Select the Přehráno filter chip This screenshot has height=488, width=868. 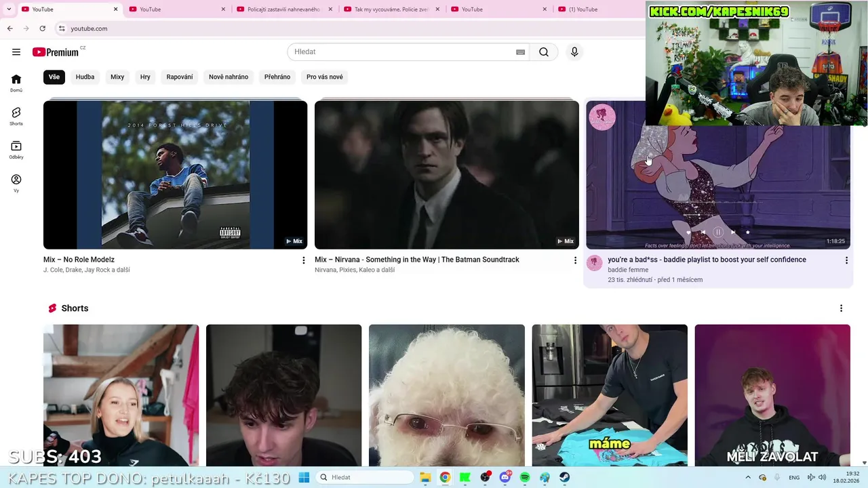click(x=277, y=77)
